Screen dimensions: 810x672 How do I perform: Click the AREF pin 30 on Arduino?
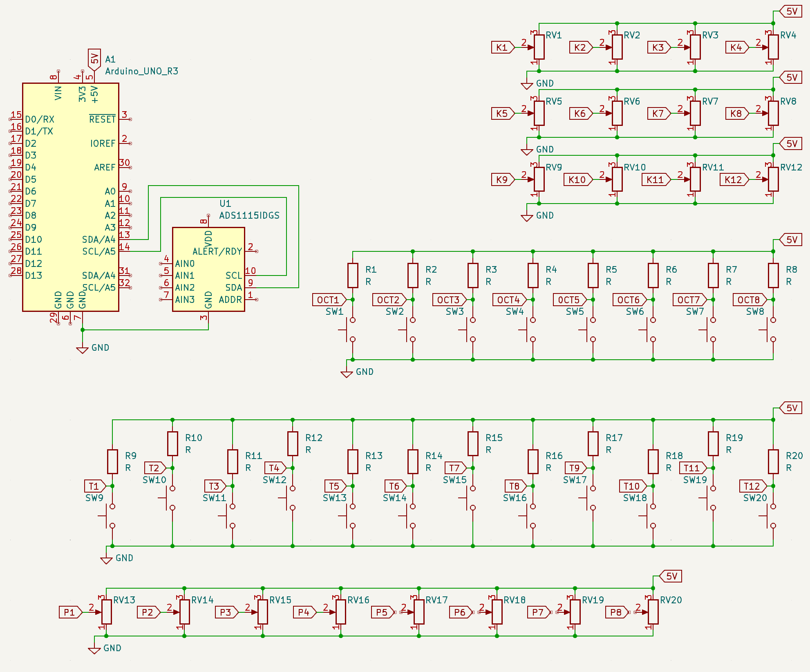coord(125,167)
